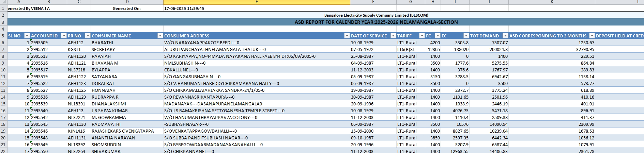Viewport: 644px width, 153px height.
Task: Click total demand value 5471.18
Action: (x=500, y=111)
